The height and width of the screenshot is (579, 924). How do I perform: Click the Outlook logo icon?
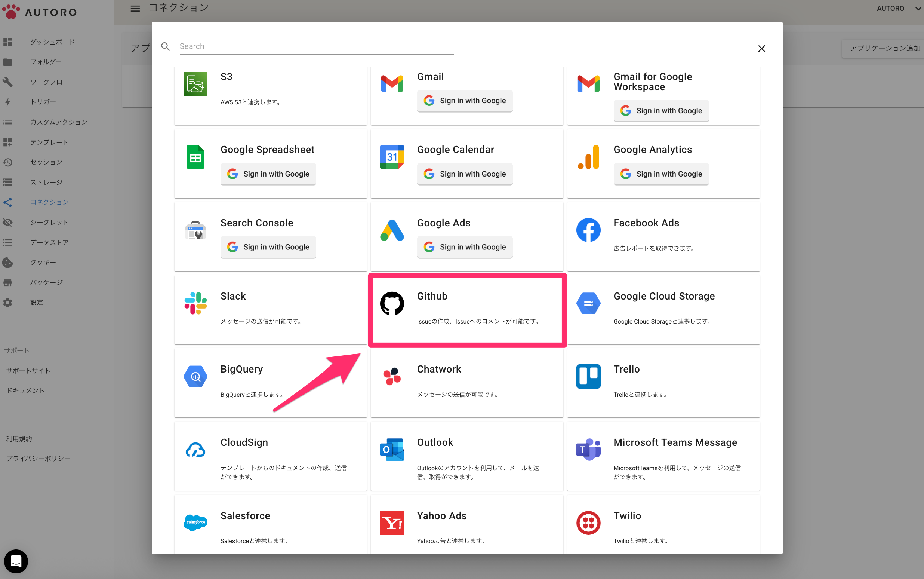[x=392, y=450]
